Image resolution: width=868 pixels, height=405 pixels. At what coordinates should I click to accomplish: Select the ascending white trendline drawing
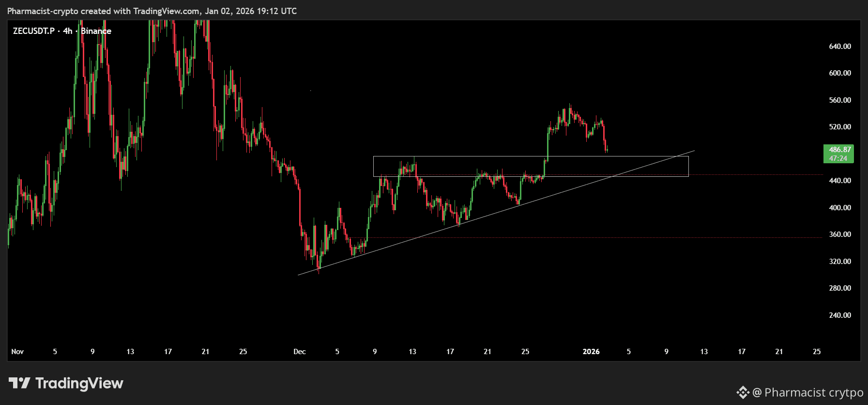point(496,213)
